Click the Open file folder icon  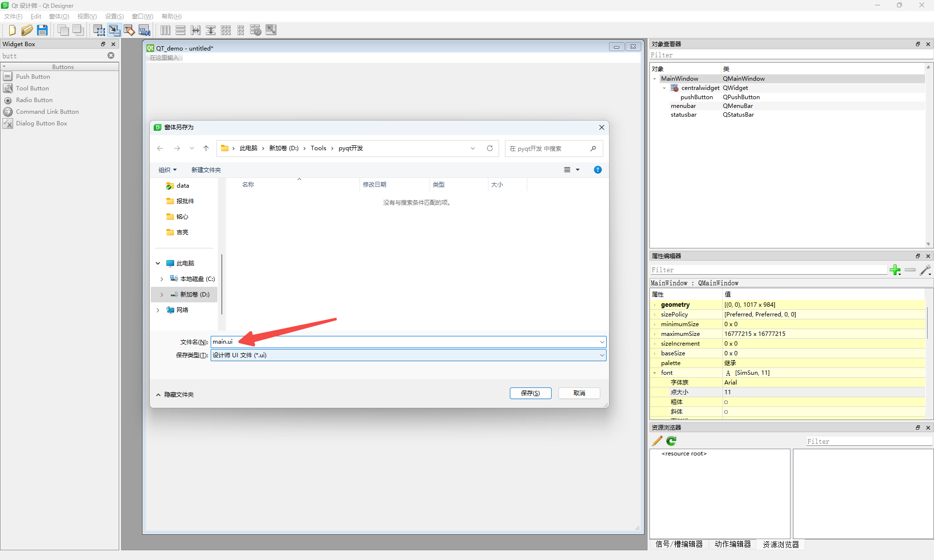27,30
